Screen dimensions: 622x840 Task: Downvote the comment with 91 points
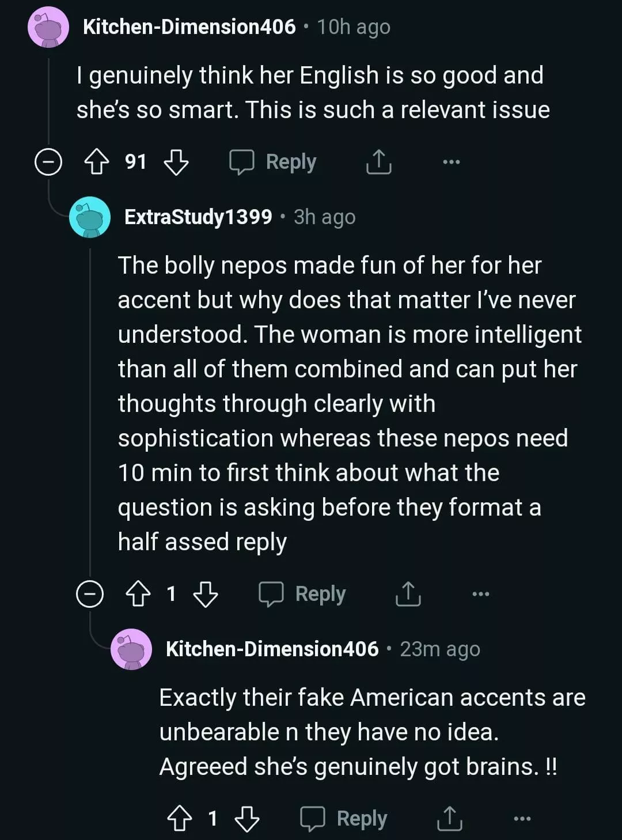point(176,162)
